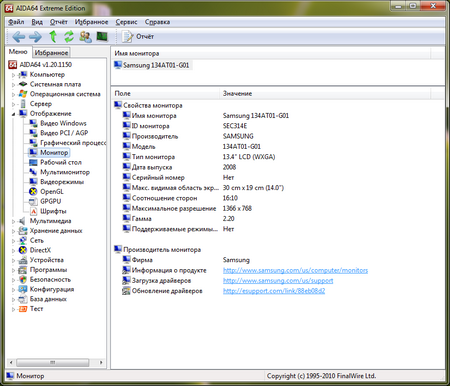Viewport: 450px width, 386px height.
Task: Click the Значение column header
Action: pyautogui.click(x=325, y=94)
